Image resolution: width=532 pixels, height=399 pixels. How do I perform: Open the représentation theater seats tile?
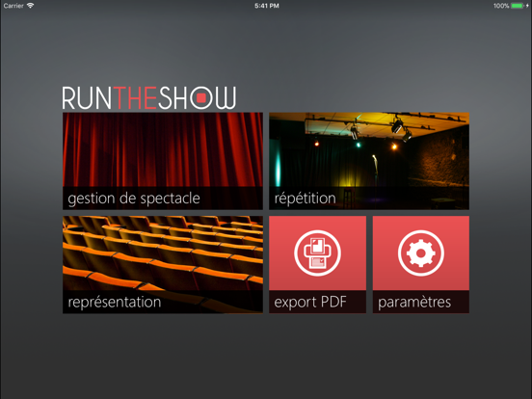coord(163,264)
